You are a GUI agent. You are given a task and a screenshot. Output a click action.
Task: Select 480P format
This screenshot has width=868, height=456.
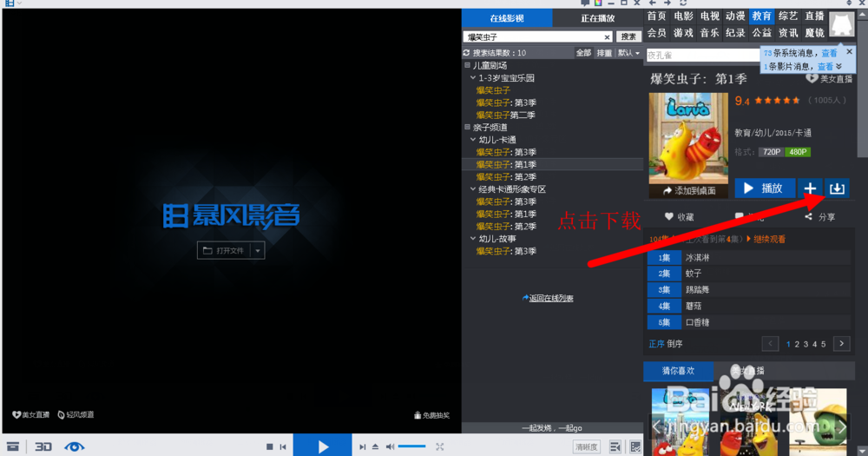(x=798, y=152)
